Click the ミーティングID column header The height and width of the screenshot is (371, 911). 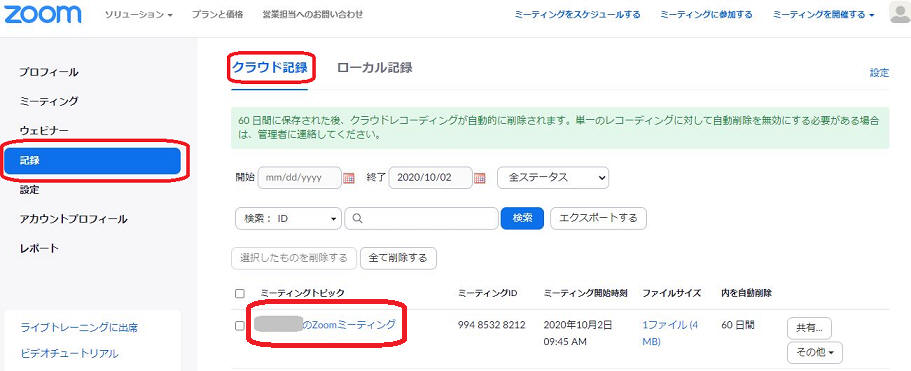click(487, 293)
